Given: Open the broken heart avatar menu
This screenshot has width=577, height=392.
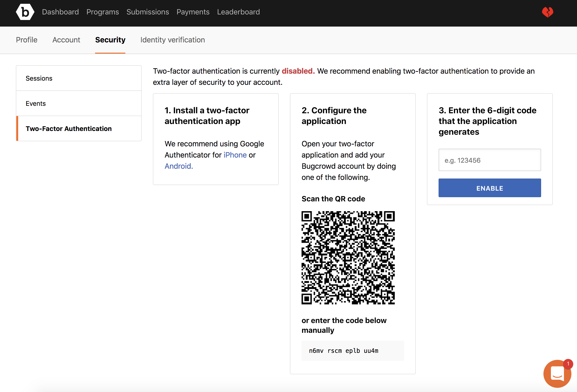Looking at the screenshot, I should (547, 12).
